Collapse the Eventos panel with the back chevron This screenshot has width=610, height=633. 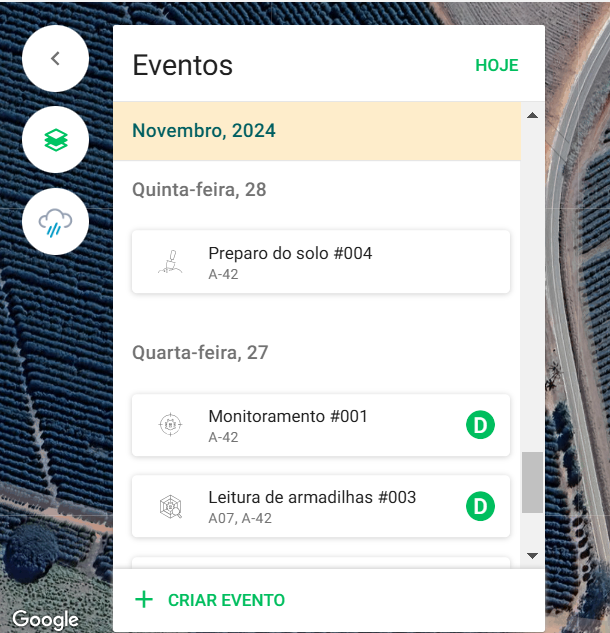coord(56,59)
